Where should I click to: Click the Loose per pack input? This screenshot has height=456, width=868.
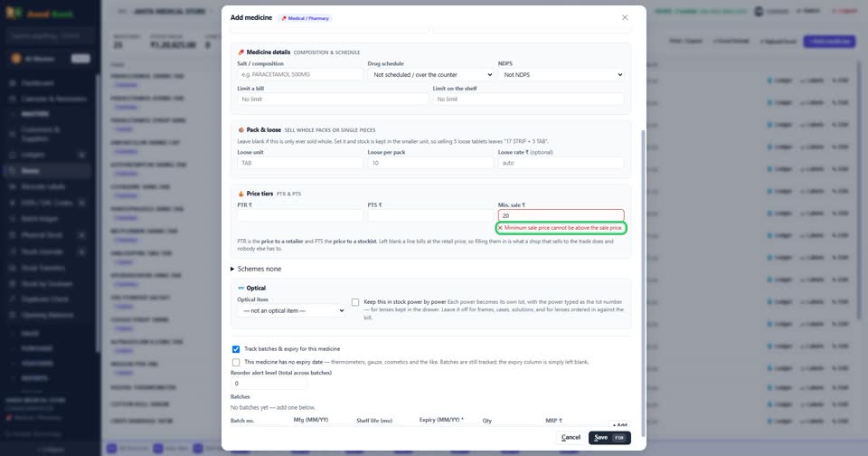(x=430, y=163)
